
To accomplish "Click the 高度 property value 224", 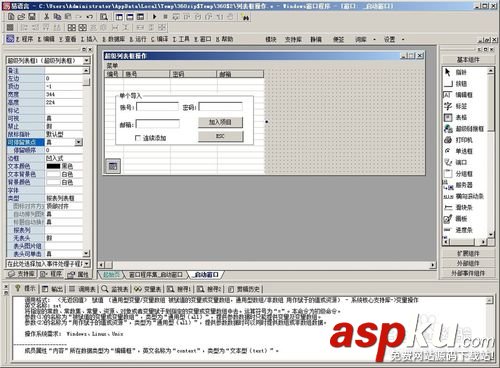I will (64, 102).
